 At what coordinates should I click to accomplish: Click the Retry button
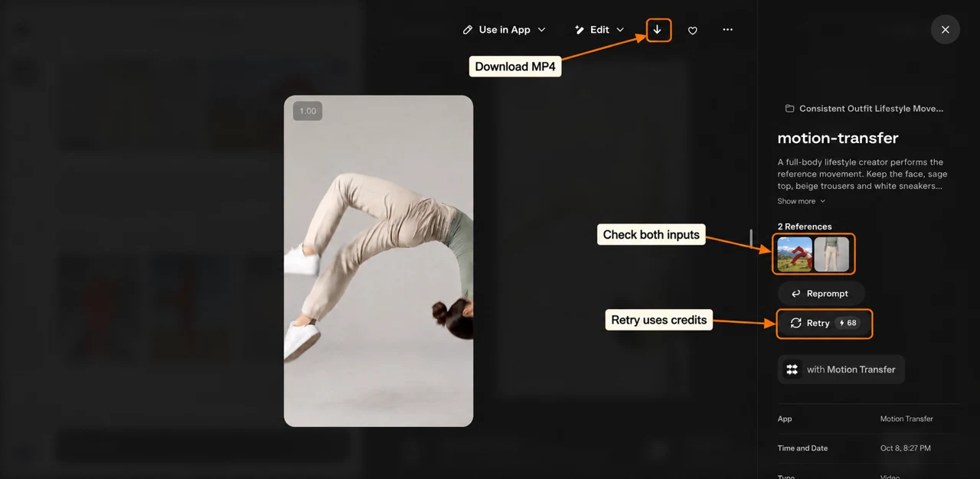(x=825, y=324)
